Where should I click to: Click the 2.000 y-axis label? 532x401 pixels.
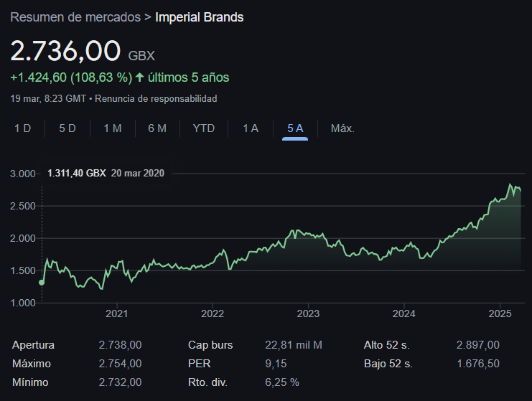coord(23,238)
